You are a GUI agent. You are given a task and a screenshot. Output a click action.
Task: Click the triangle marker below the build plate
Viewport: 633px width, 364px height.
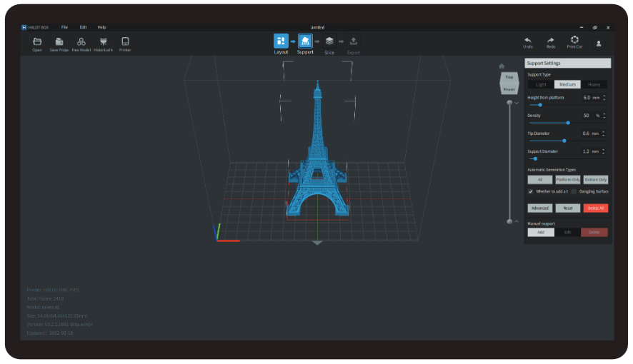pos(317,243)
